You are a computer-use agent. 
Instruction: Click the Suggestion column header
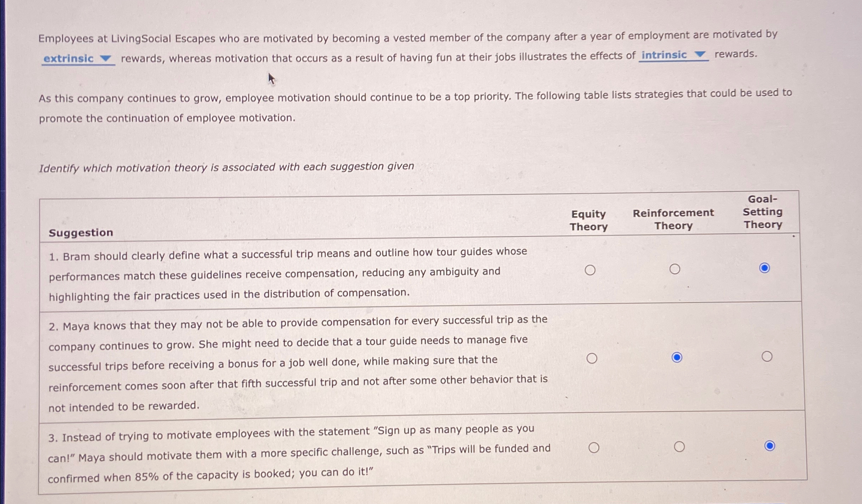click(81, 233)
